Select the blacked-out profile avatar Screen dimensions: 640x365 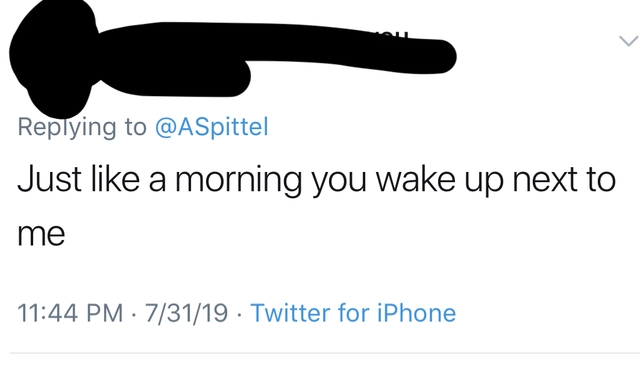(53, 57)
